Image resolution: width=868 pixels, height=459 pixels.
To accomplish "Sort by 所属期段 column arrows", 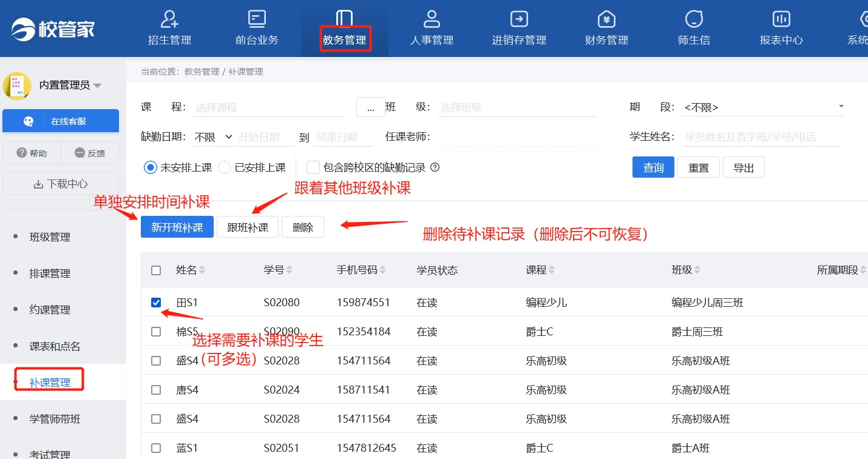I will pos(863,270).
